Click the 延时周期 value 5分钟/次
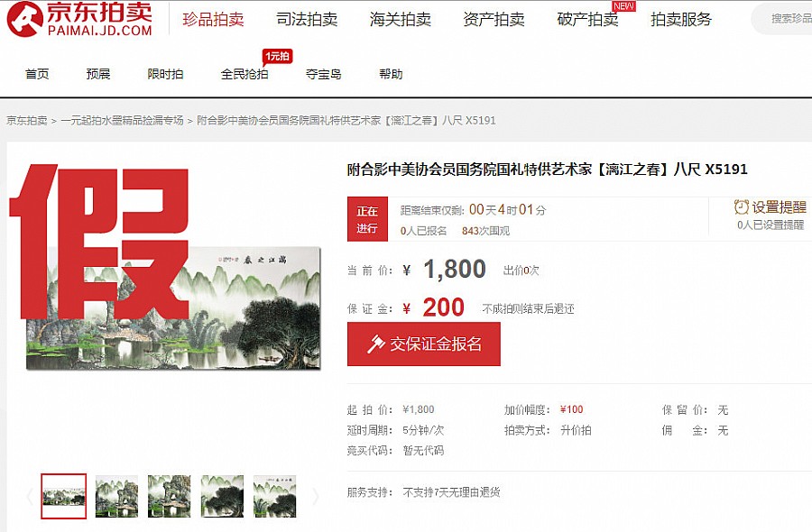812x532 pixels. point(423,430)
